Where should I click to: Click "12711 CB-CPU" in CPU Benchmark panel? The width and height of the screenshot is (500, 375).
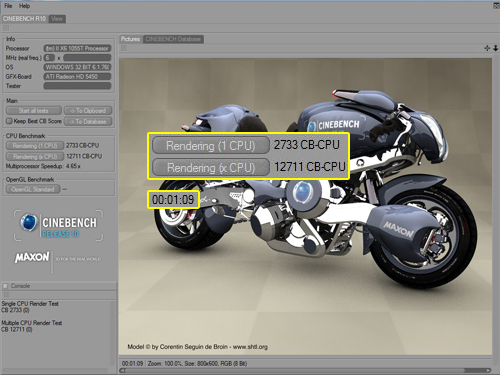(x=84, y=156)
